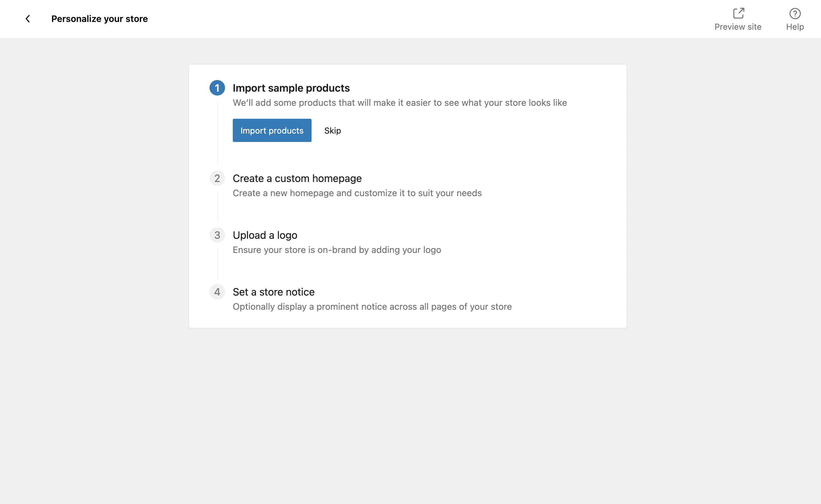Click the sample products description text
The width and height of the screenshot is (821, 504).
[399, 103]
